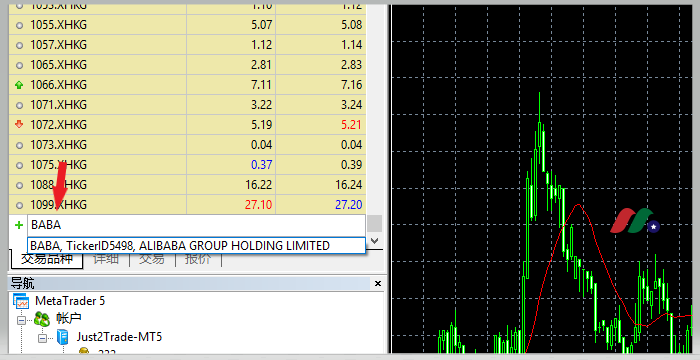This screenshot has height=360, width=700.
Task: Click the red down arrow beside 1072.XHKG
Action: click(19, 124)
